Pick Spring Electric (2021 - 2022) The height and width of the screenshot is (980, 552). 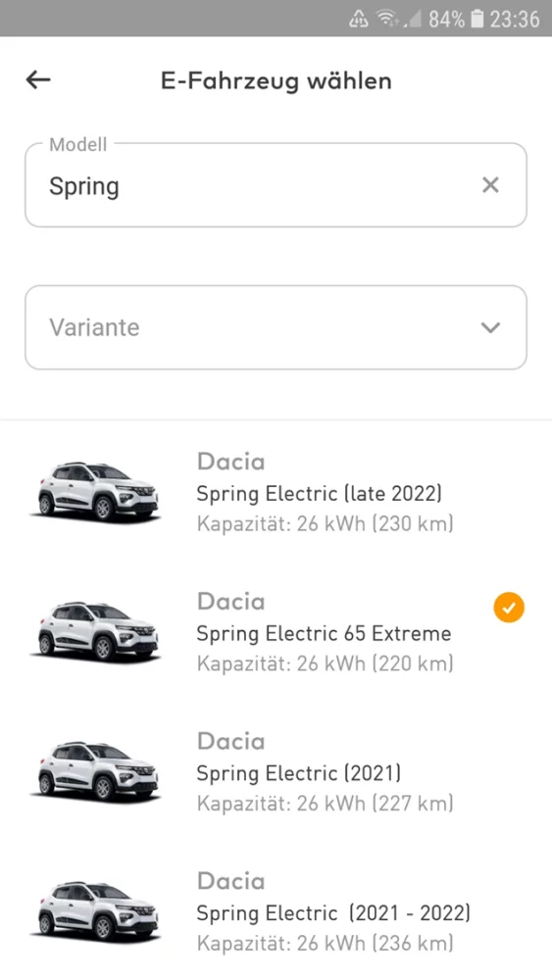[276, 911]
